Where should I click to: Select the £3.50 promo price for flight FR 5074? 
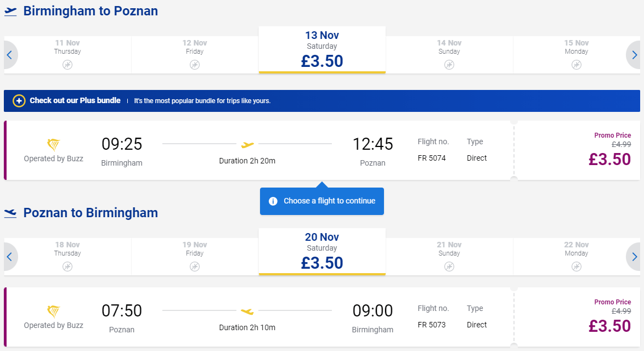click(x=609, y=159)
